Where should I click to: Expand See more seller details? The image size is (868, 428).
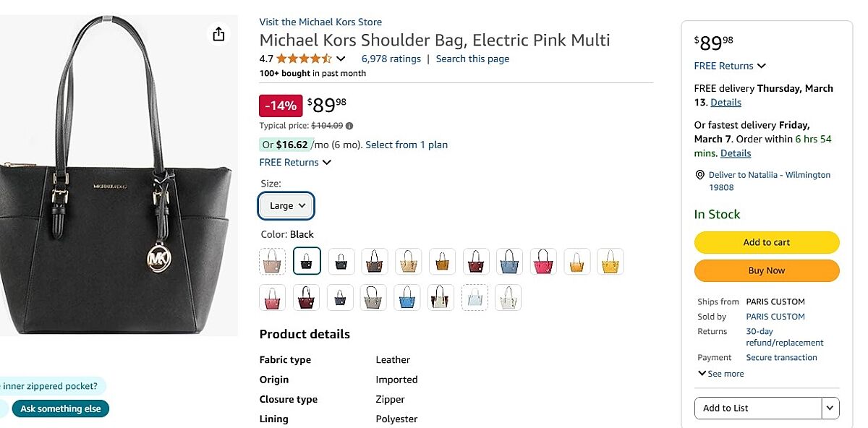tap(720, 374)
